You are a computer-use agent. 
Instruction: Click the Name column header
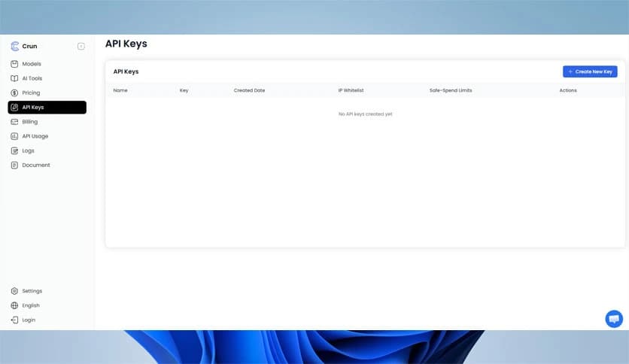click(x=120, y=90)
